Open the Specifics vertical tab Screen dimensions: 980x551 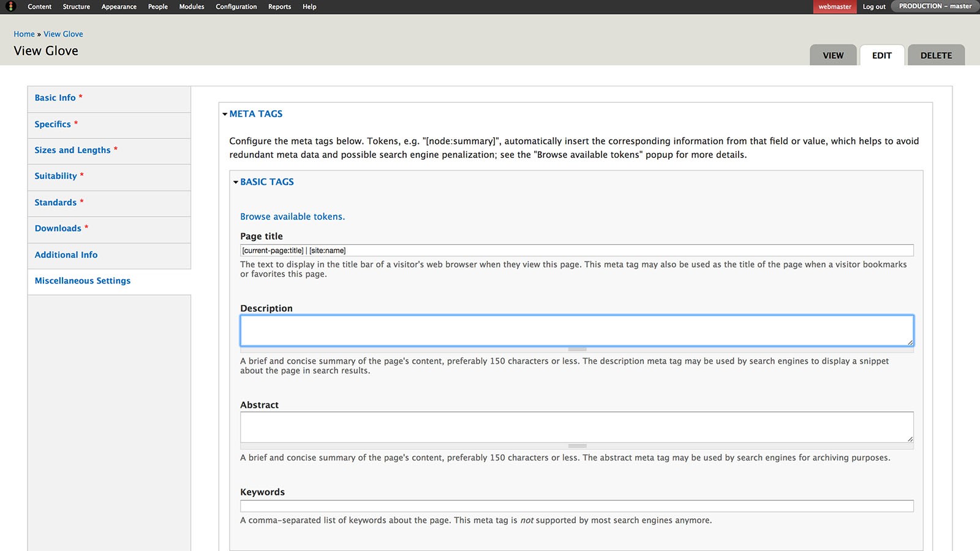(x=109, y=124)
